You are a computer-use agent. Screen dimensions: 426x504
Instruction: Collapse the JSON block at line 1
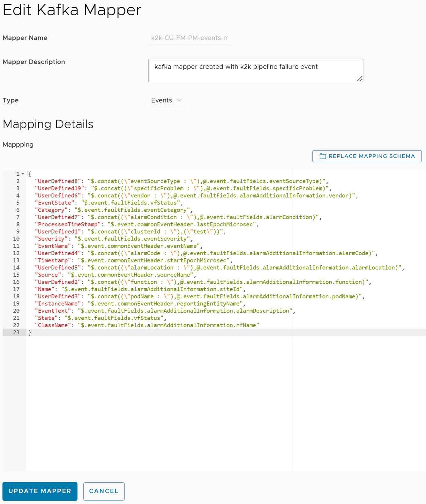[x=23, y=174]
